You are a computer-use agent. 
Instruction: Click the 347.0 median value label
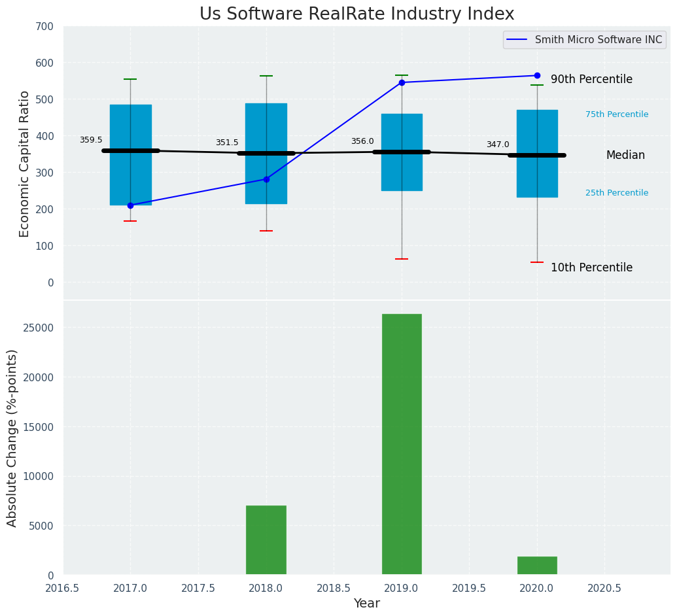[x=497, y=145]
